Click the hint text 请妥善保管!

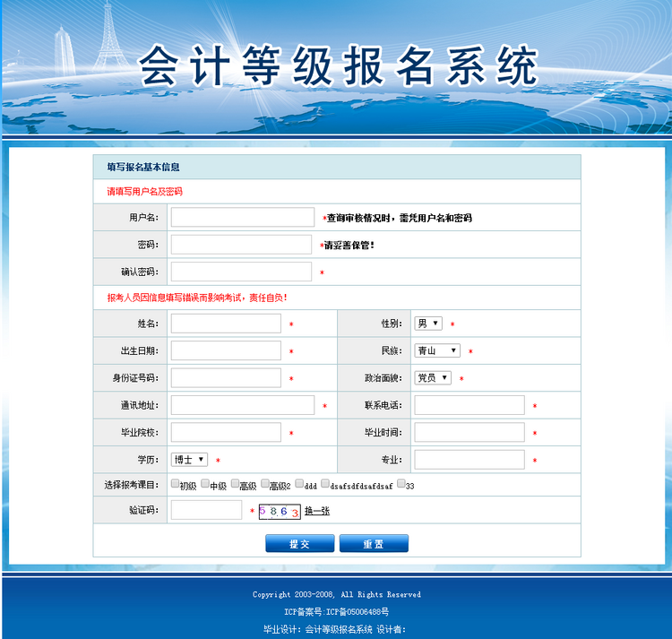tap(349, 246)
